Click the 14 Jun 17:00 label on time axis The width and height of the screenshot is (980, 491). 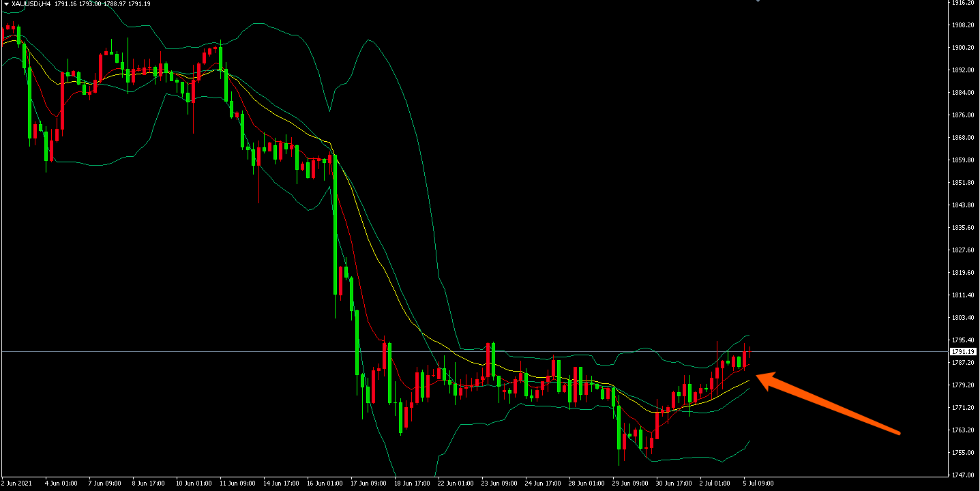pos(281,483)
